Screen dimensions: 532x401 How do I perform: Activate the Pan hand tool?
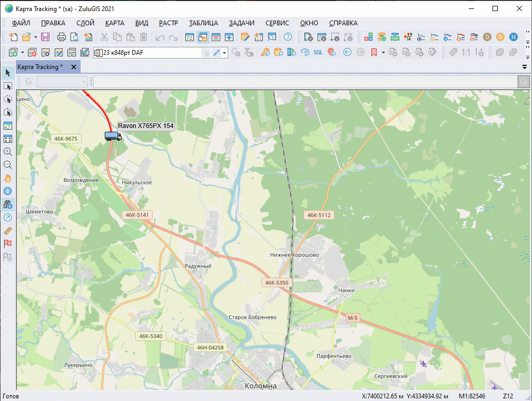click(8, 178)
